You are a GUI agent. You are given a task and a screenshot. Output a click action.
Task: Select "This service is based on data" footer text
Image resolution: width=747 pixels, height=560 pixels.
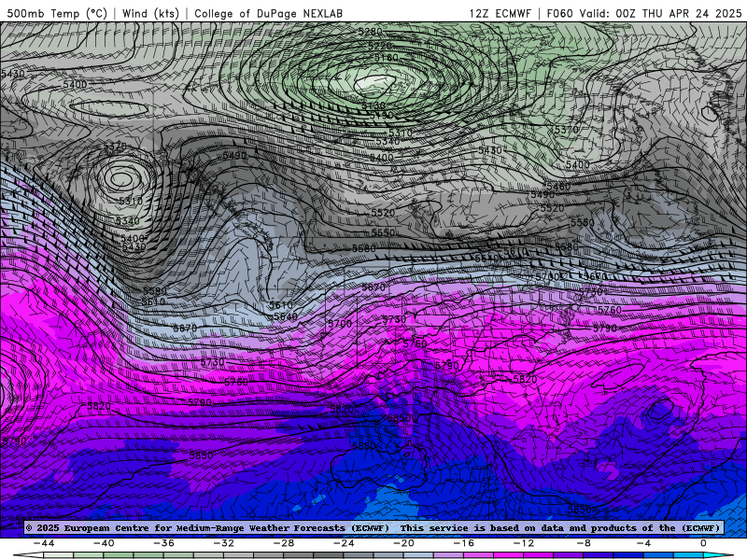[482, 527]
